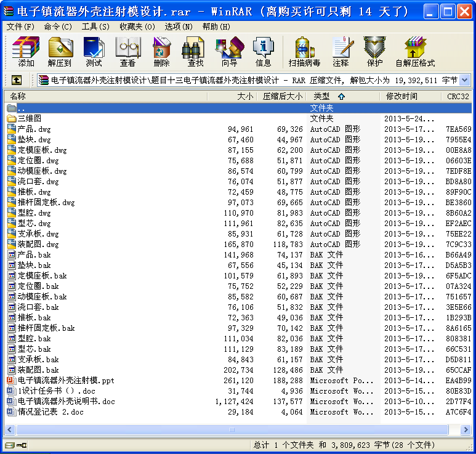
Task: Open the 选项(N) menu
Action: [x=179, y=26]
